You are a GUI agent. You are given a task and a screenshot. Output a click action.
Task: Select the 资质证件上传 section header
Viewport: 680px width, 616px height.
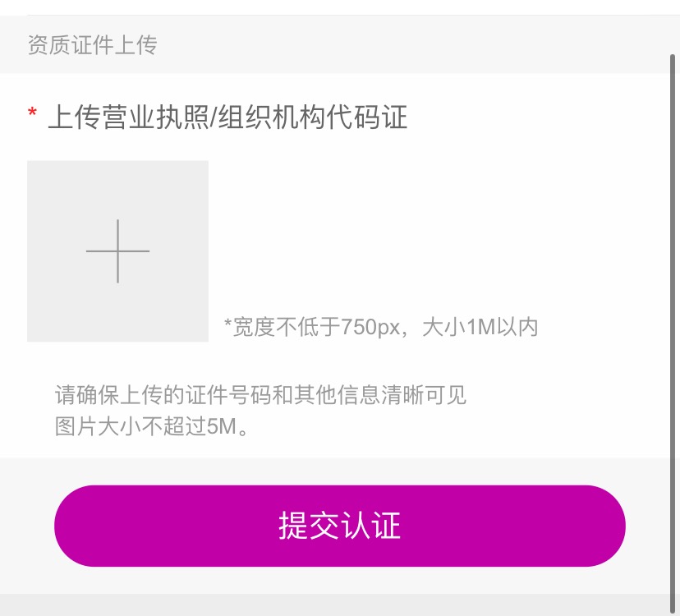tap(92, 44)
